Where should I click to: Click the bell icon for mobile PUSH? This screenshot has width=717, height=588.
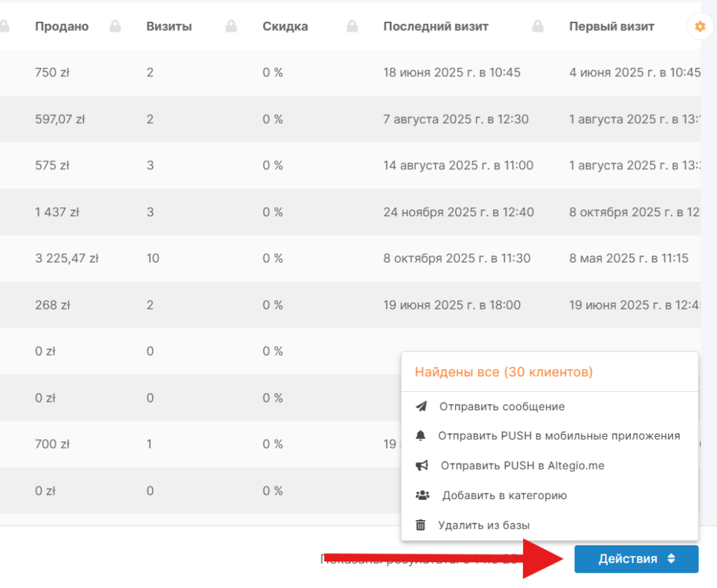[421, 435]
